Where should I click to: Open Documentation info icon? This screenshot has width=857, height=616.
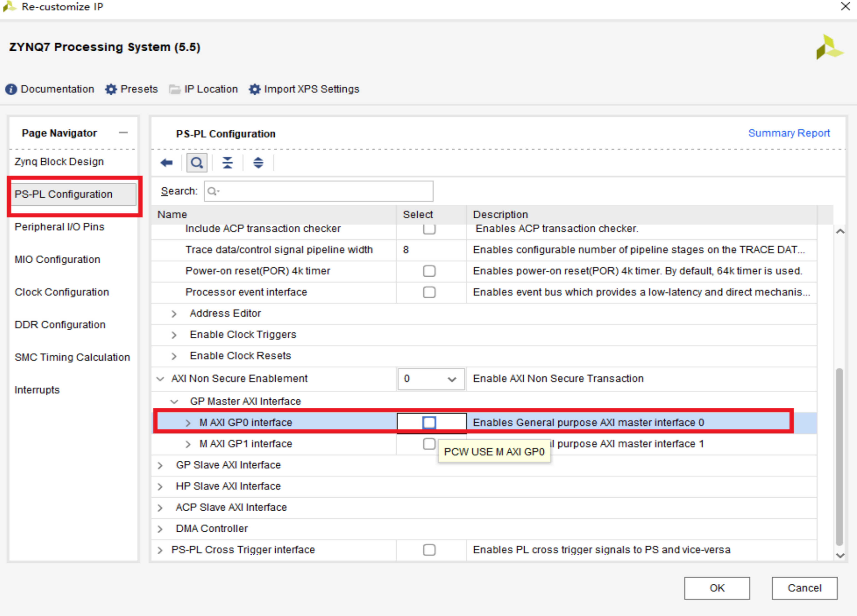pyautogui.click(x=11, y=89)
